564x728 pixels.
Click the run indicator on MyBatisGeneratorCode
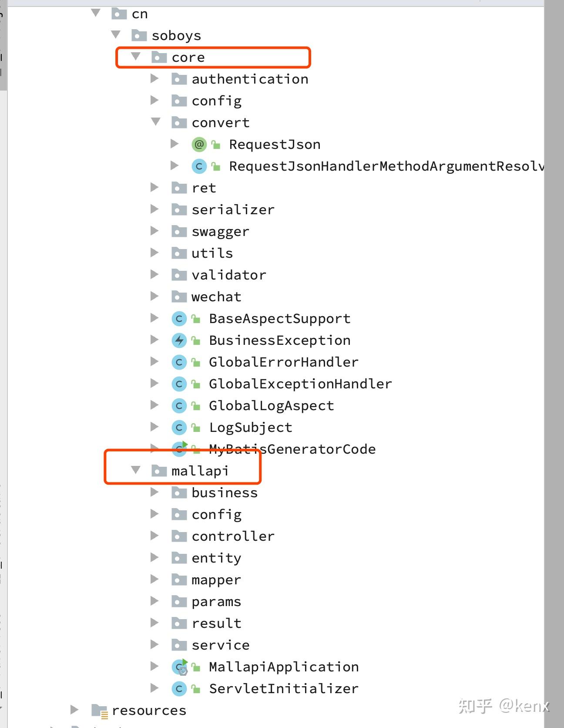tap(185, 444)
